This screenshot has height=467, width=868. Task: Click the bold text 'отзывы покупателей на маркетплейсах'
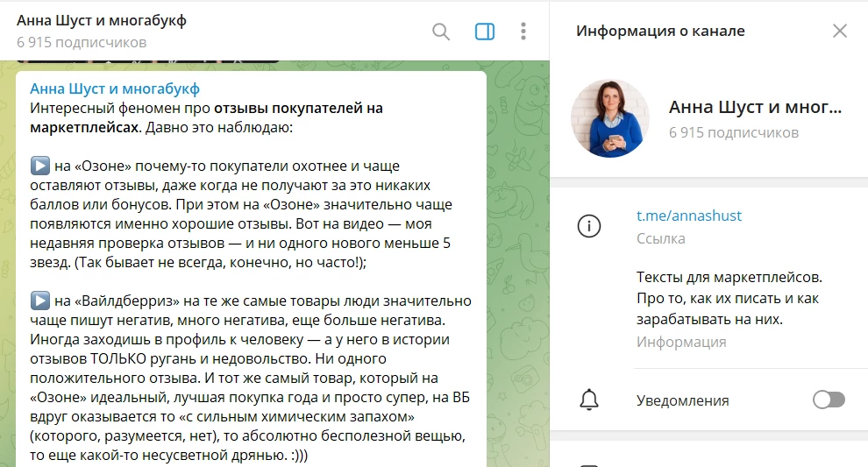[x=207, y=118]
